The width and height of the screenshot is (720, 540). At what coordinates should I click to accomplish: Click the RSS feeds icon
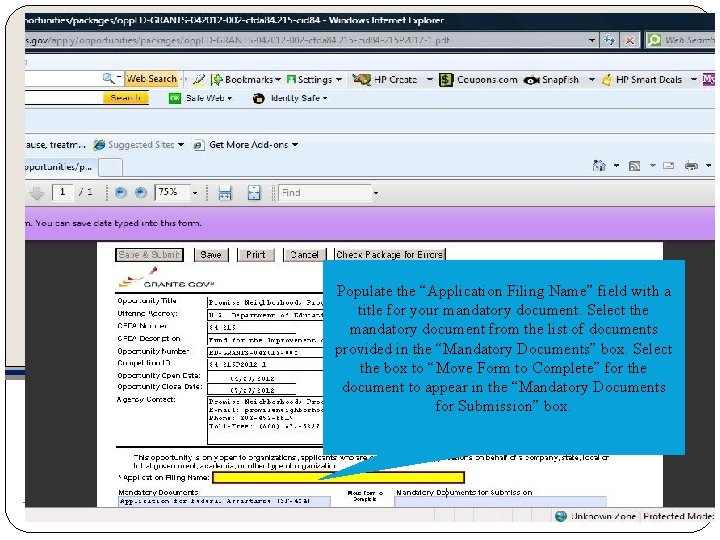coord(634,166)
